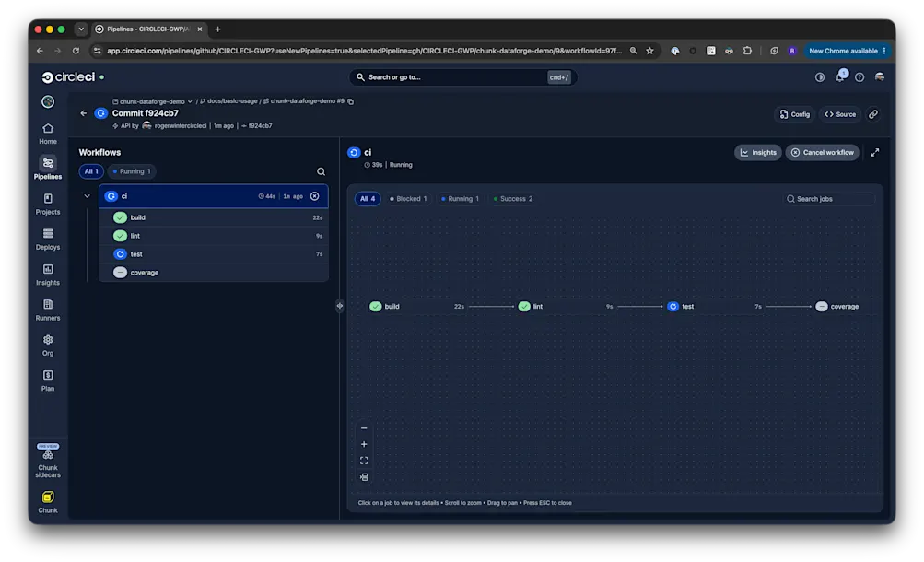The height and width of the screenshot is (562, 924).
Task: Filter jobs by Blocked 1
Action: [x=408, y=198]
